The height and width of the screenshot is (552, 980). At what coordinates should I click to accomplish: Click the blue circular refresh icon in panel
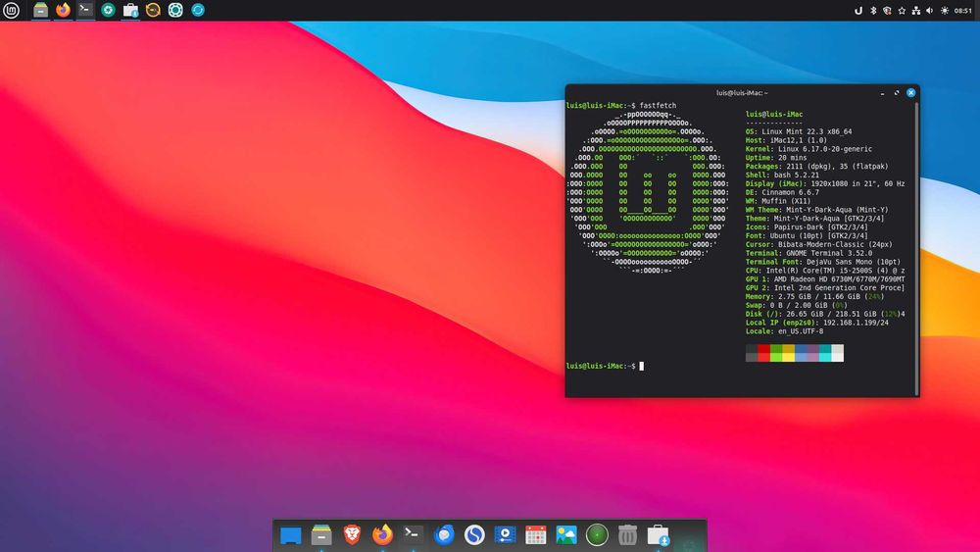[x=198, y=10]
